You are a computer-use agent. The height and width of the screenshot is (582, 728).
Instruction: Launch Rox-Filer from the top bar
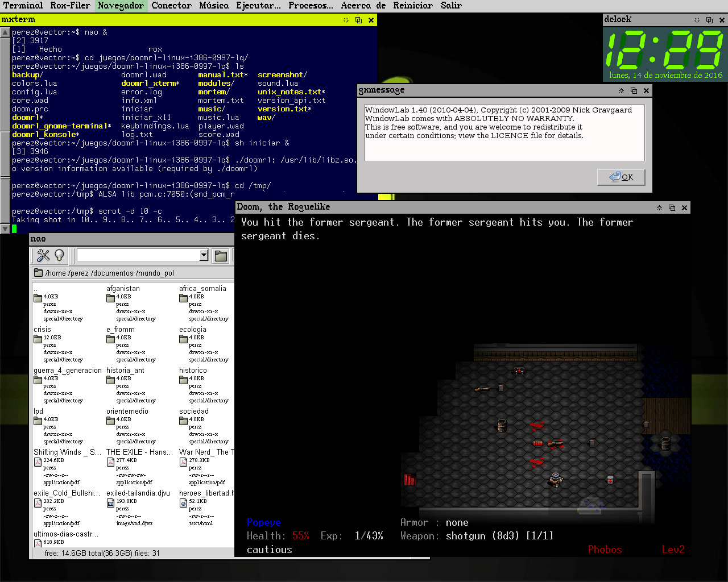point(71,6)
